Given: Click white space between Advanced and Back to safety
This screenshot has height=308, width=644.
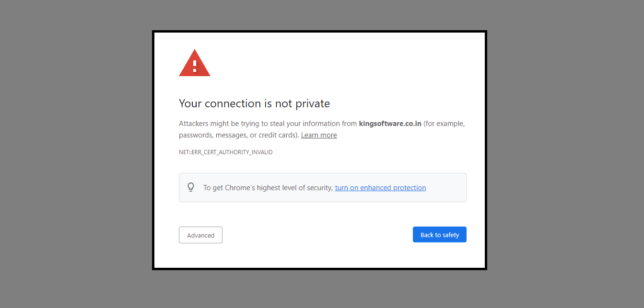Looking at the screenshot, I should 316,235.
